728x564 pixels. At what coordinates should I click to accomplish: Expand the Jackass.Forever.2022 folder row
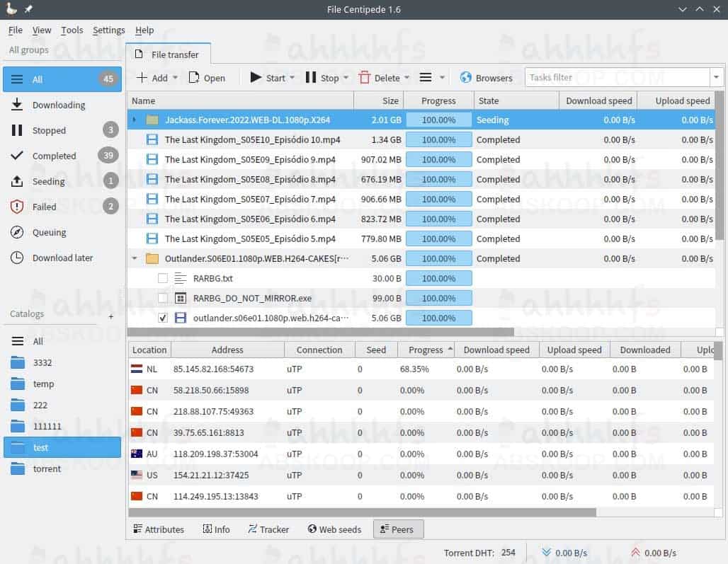click(134, 120)
